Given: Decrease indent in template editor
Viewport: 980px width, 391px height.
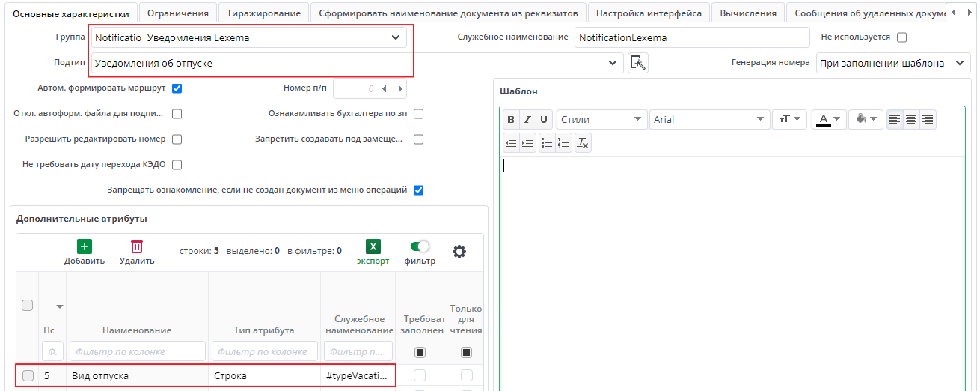Looking at the screenshot, I should [x=511, y=143].
